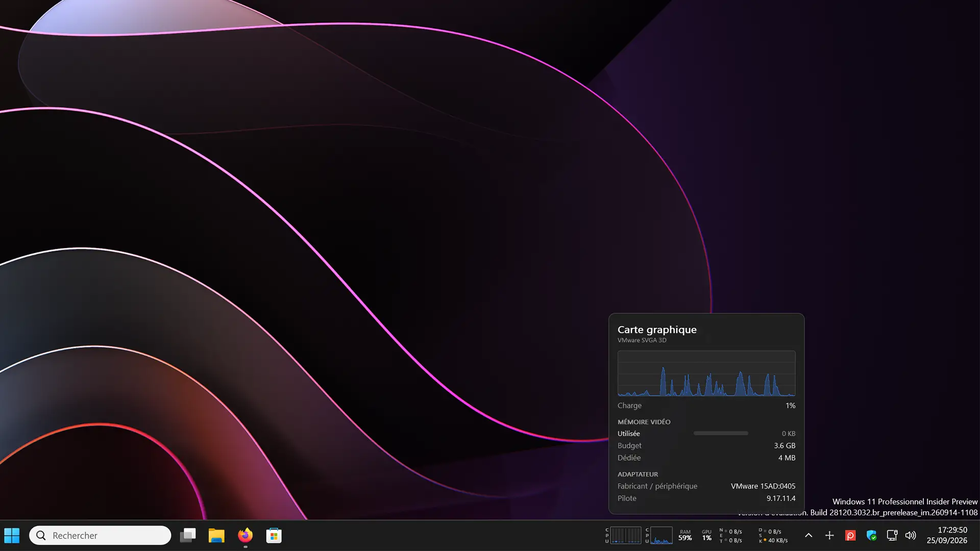Click the Budget 3.6 GB value
Screen dimensions: 980x551
pos(785,445)
